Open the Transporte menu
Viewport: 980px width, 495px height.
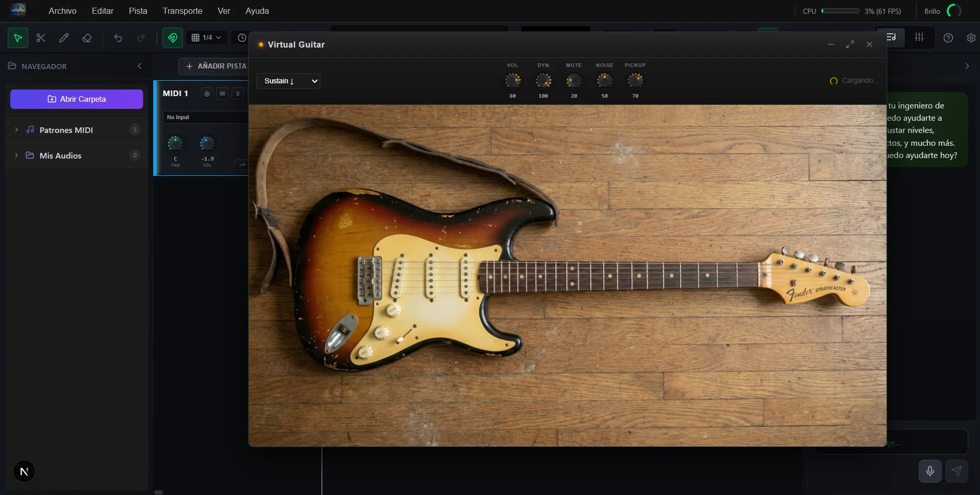(x=182, y=11)
